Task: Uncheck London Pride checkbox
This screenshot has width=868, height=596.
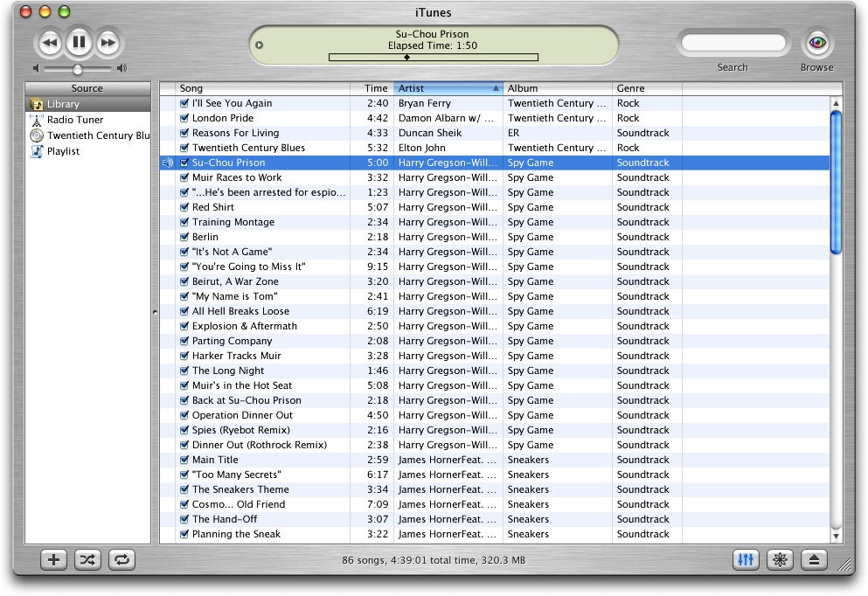Action: pos(184,118)
